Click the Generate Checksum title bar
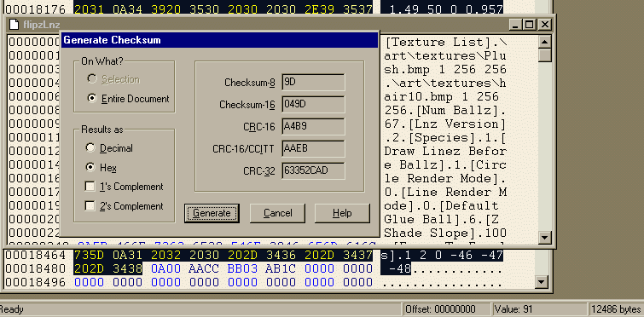The width and height of the screenshot is (644, 317). [x=219, y=40]
